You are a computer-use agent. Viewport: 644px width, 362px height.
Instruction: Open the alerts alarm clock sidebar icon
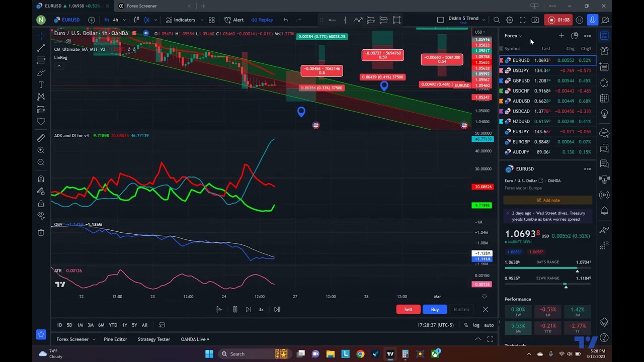click(x=604, y=51)
